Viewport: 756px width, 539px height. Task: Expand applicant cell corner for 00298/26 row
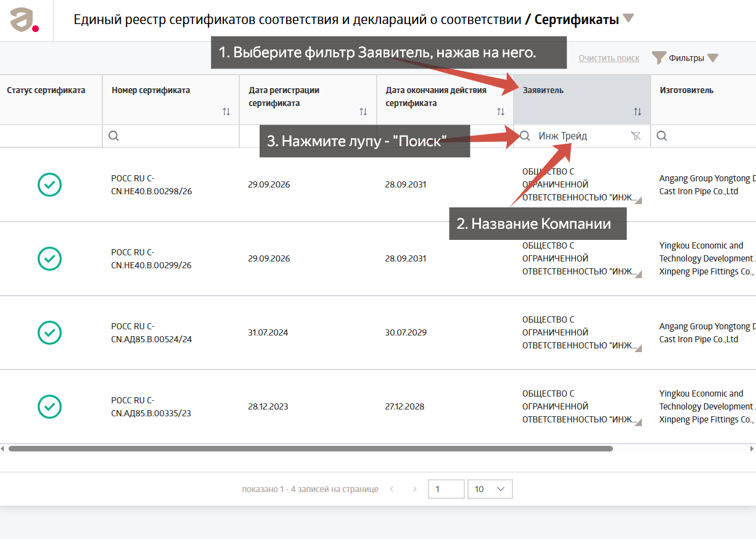point(639,200)
